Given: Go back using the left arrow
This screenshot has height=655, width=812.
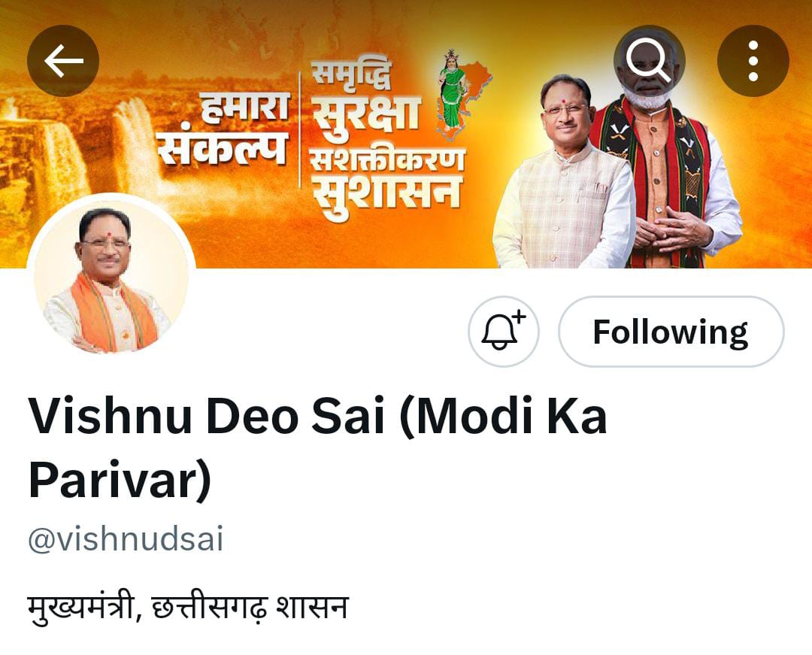Looking at the screenshot, I should click(x=63, y=61).
